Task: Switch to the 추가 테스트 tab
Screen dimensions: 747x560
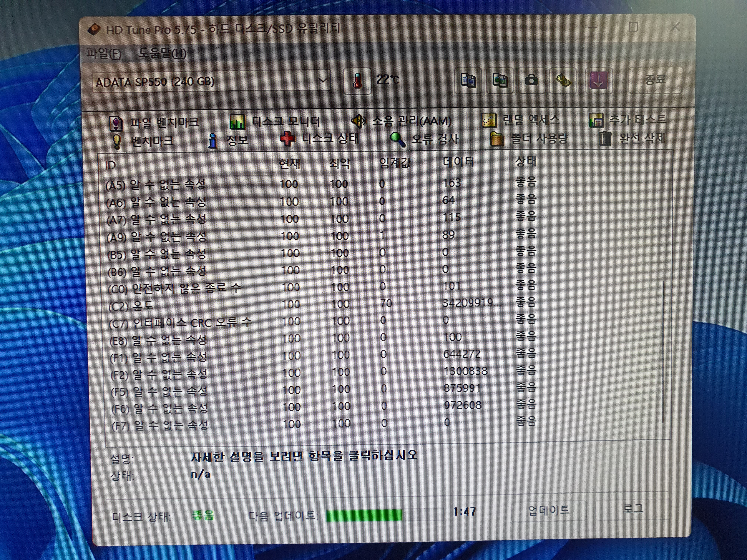Action: [x=627, y=120]
